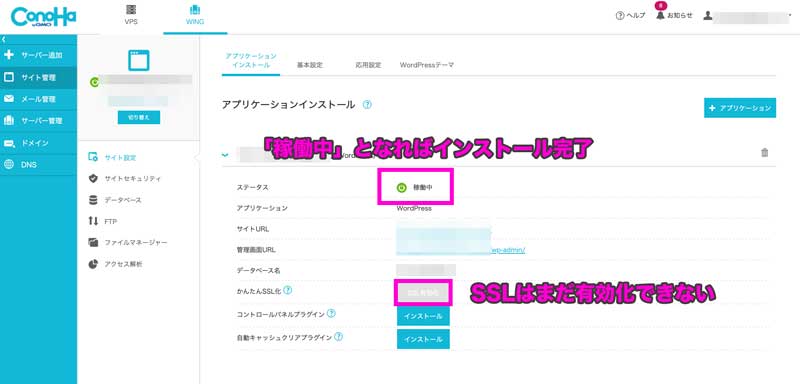Open サーバー管理 in sidebar
800x384 pixels.
pos(38,121)
